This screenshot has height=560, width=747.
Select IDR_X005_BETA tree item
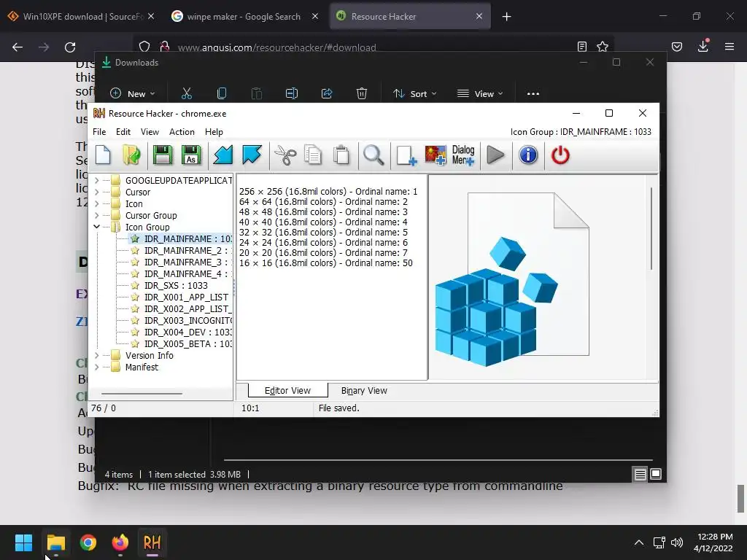point(183,344)
